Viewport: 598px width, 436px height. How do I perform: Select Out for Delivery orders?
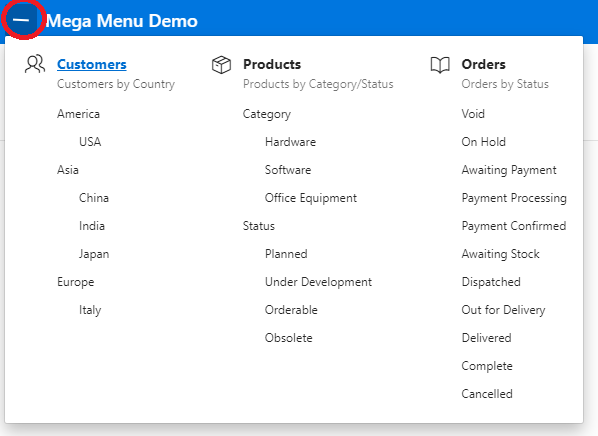(x=503, y=310)
